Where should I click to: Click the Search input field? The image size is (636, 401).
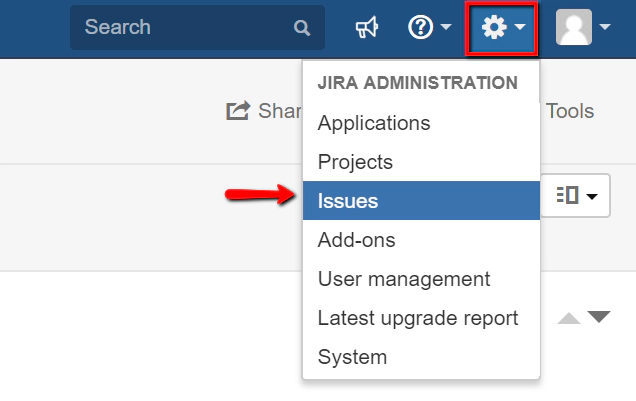point(197,28)
